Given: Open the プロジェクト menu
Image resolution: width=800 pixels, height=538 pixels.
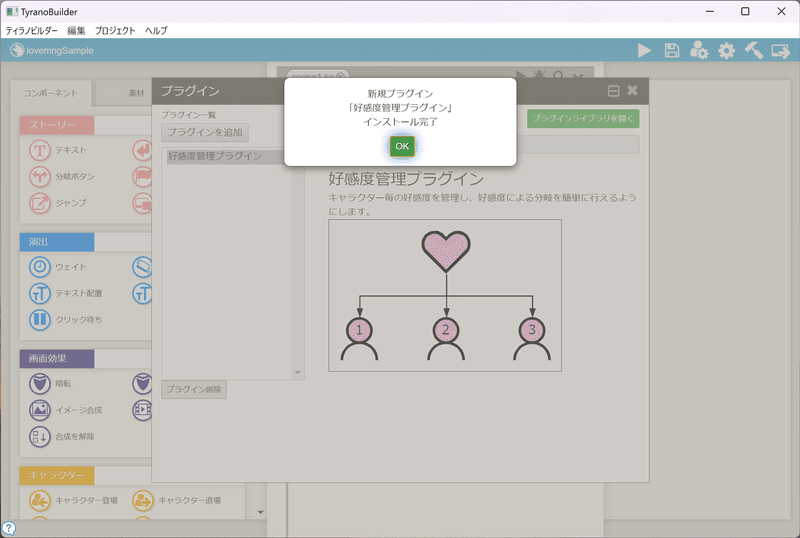Looking at the screenshot, I should point(115,31).
